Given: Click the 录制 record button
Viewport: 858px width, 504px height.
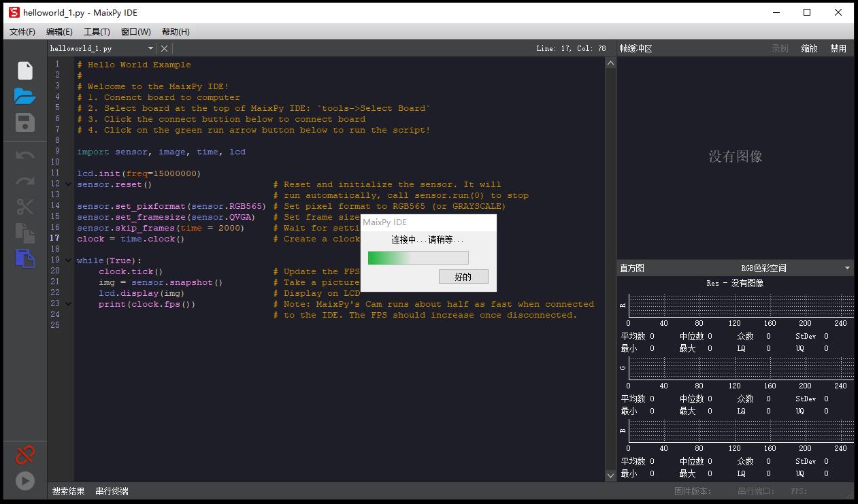Looking at the screenshot, I should (780, 49).
